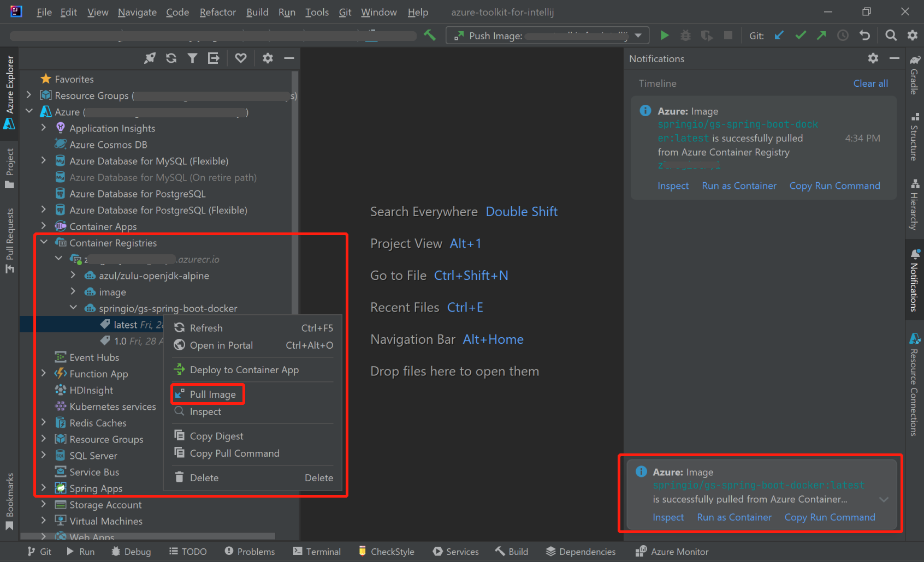
Task: Click the Git commit checkmark icon
Action: point(801,35)
